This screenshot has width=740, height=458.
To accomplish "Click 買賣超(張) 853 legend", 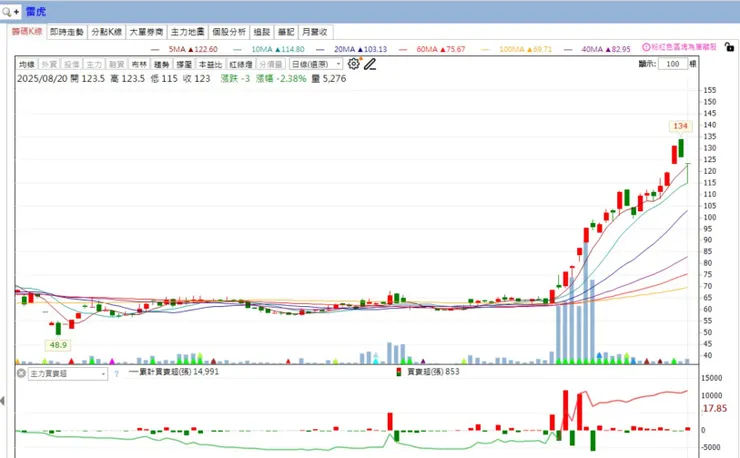I will pyautogui.click(x=428, y=372).
